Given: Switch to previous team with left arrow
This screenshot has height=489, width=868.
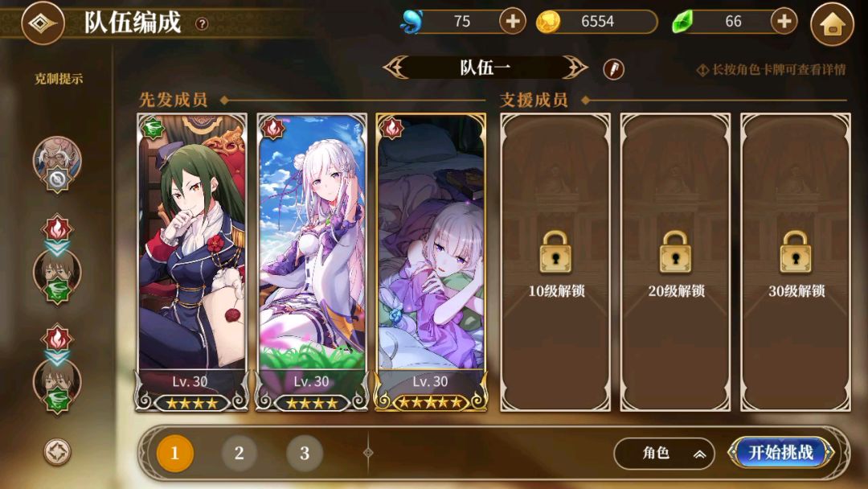Looking at the screenshot, I should (396, 68).
